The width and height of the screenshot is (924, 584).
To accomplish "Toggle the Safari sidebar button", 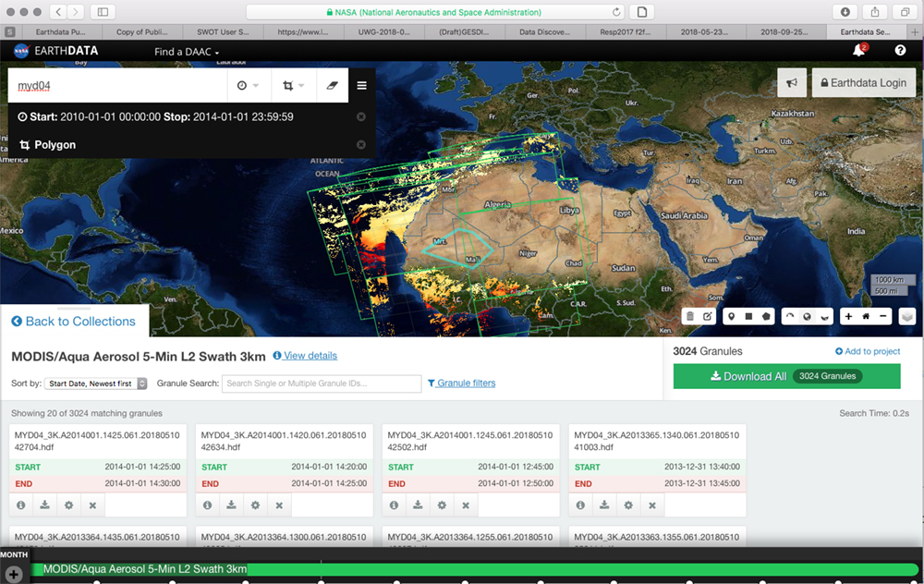I will point(103,12).
